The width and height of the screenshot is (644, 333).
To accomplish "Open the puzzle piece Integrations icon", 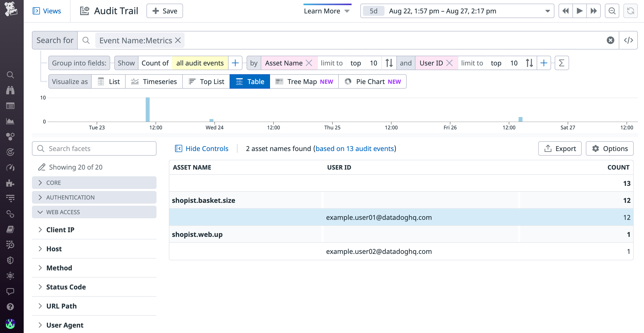I will (x=10, y=183).
